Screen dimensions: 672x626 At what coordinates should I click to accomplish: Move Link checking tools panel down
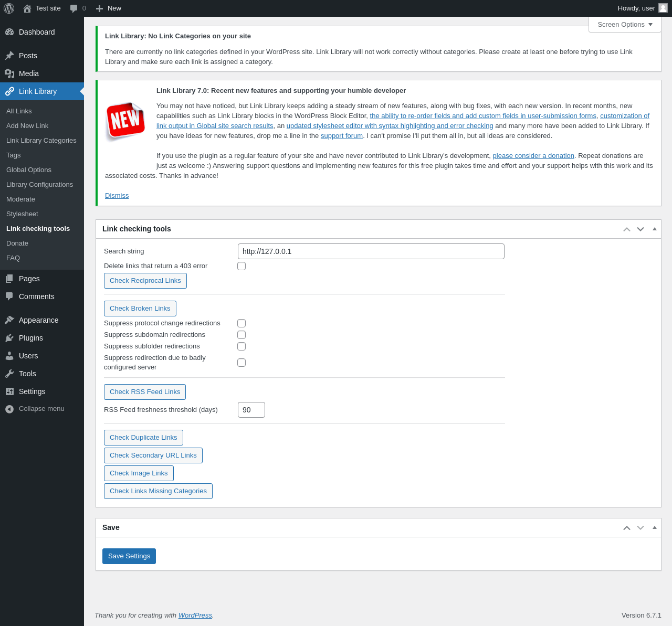point(640,229)
